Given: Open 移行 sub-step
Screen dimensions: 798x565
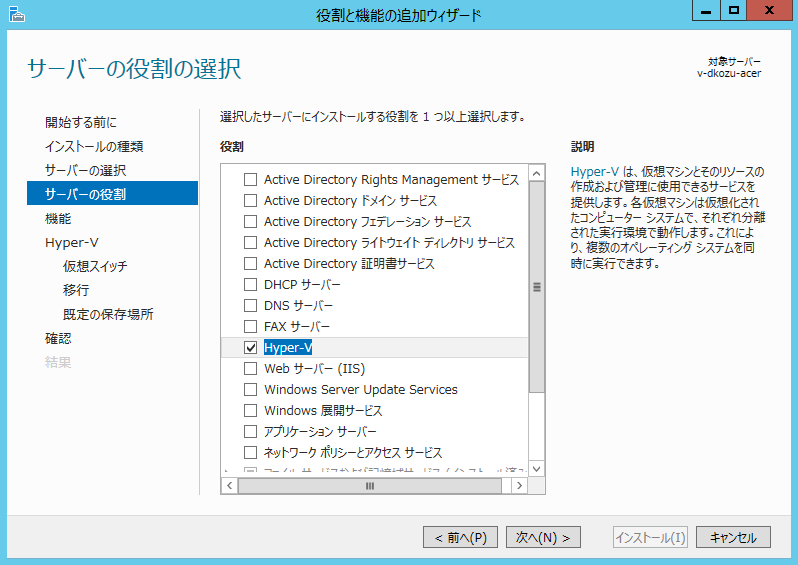Looking at the screenshot, I should tap(76, 290).
